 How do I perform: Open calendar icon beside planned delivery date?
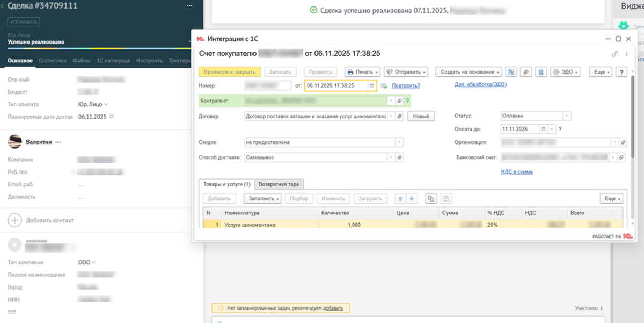tap(112, 117)
